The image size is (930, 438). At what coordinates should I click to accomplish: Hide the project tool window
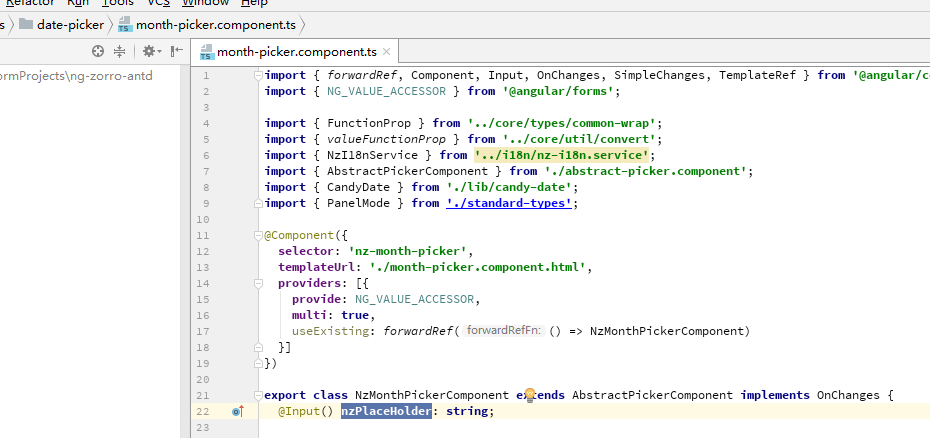177,52
